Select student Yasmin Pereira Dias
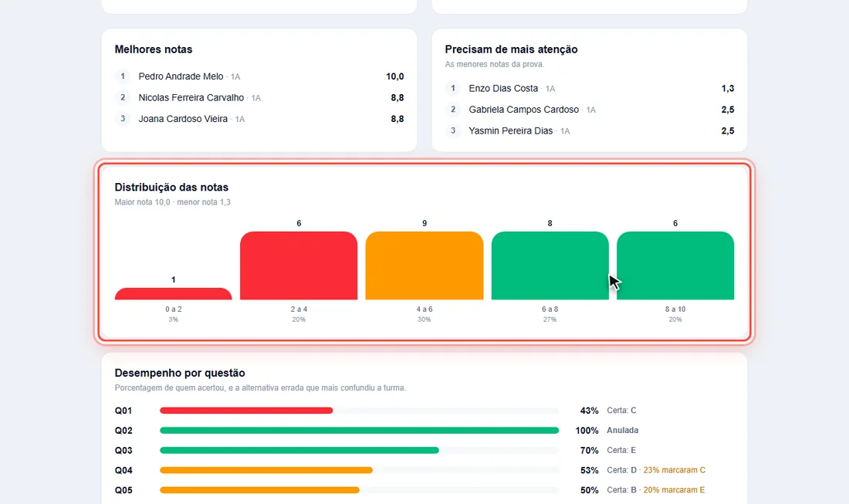 [511, 130]
